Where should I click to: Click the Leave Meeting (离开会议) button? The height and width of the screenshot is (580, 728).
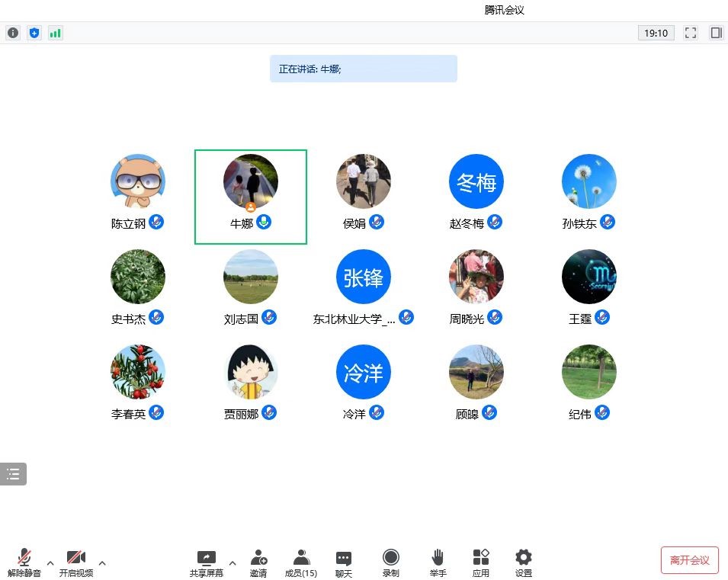pyautogui.click(x=689, y=560)
